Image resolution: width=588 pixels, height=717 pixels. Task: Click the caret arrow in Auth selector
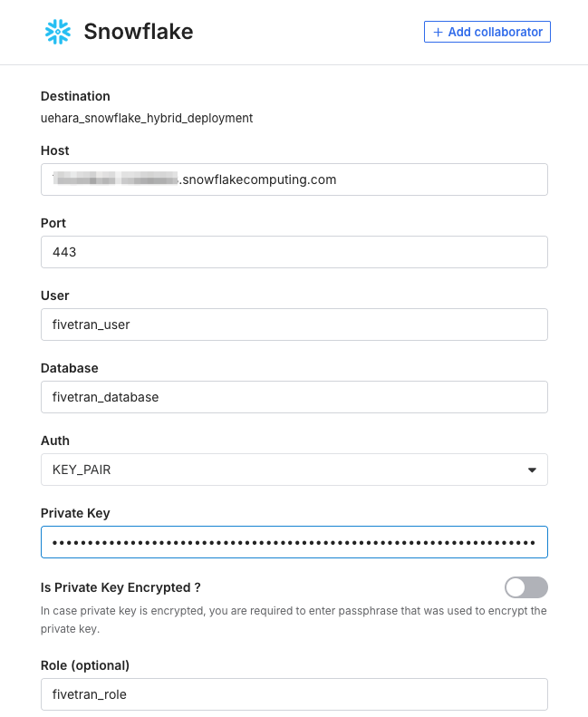532,470
